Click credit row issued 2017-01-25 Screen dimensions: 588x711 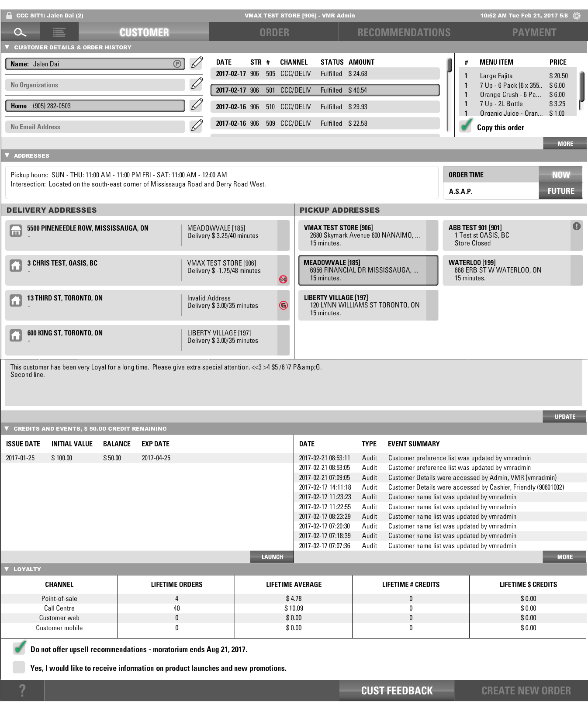[x=147, y=458]
